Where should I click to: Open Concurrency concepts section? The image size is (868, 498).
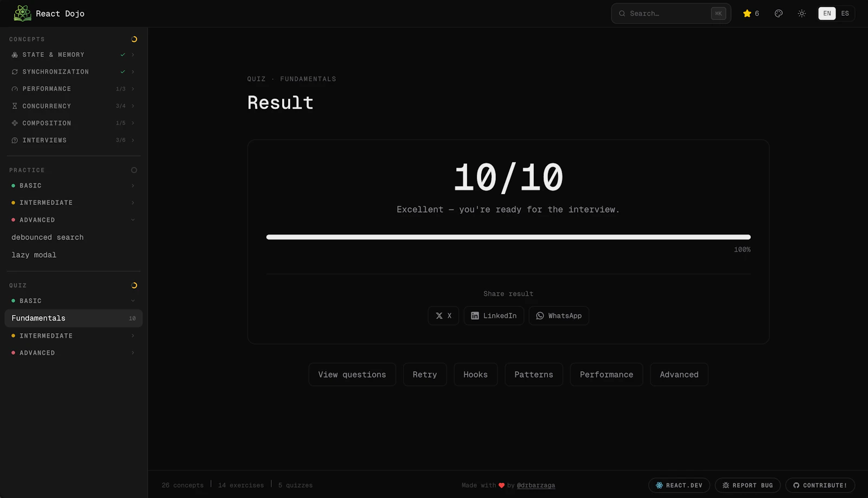coord(47,106)
